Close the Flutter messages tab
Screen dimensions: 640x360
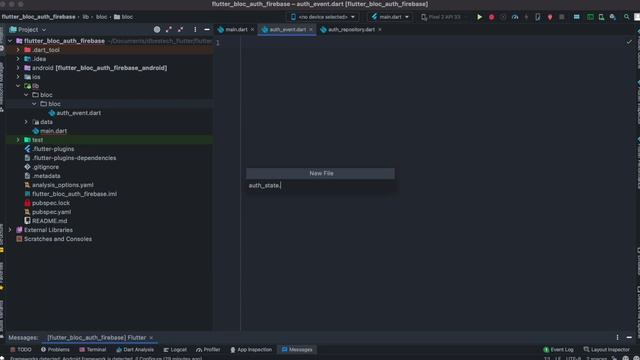tap(151, 338)
